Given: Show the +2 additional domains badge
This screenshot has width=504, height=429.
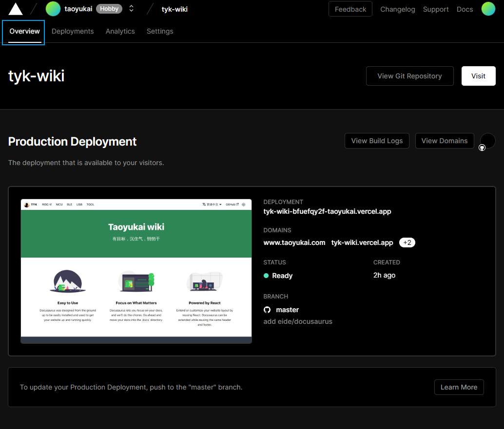Looking at the screenshot, I should [407, 242].
